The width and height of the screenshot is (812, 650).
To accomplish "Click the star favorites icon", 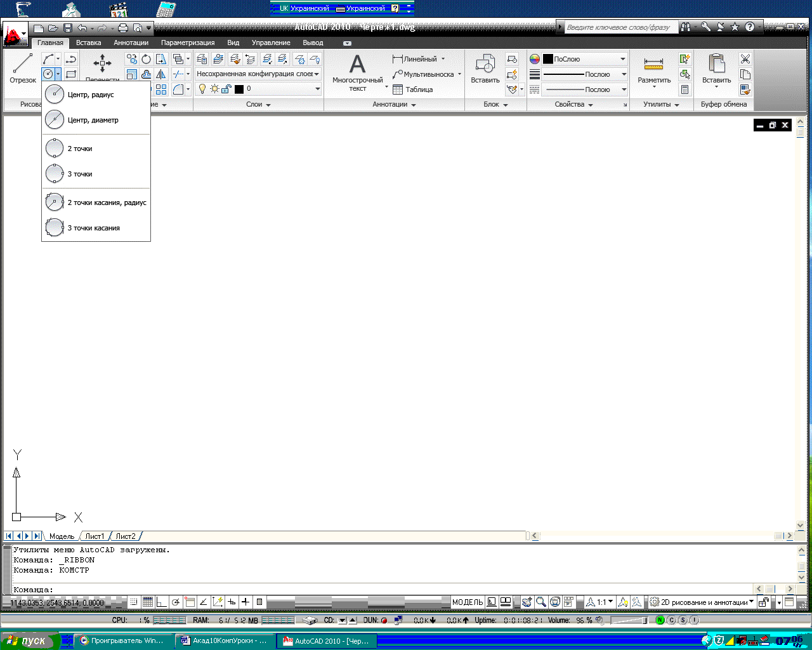I will [735, 27].
